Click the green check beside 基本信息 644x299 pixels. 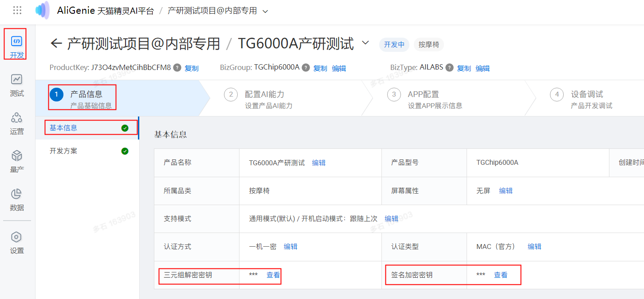click(x=125, y=128)
